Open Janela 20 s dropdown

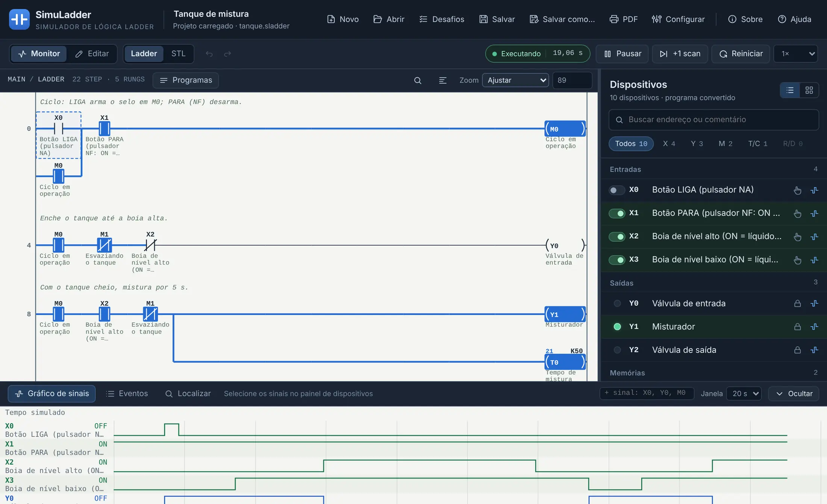click(x=744, y=394)
